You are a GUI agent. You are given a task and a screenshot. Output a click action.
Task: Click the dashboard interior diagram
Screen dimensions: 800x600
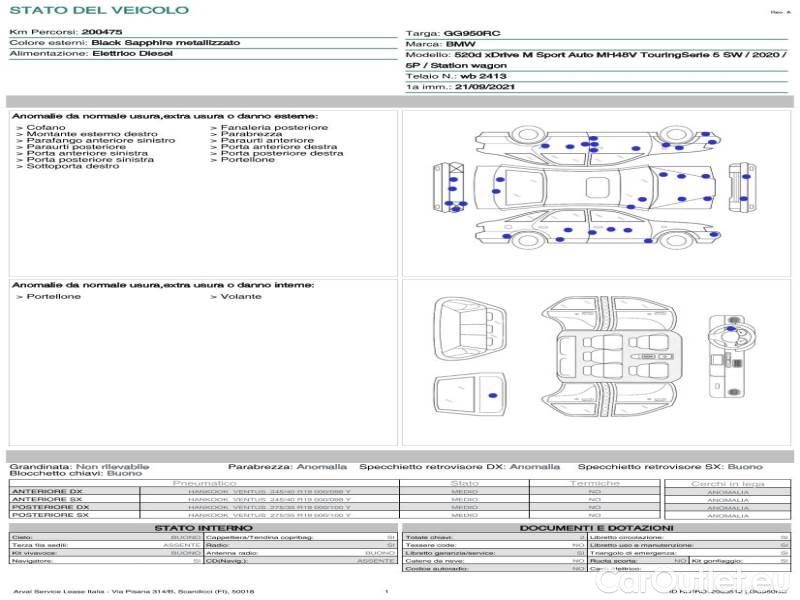point(725,358)
